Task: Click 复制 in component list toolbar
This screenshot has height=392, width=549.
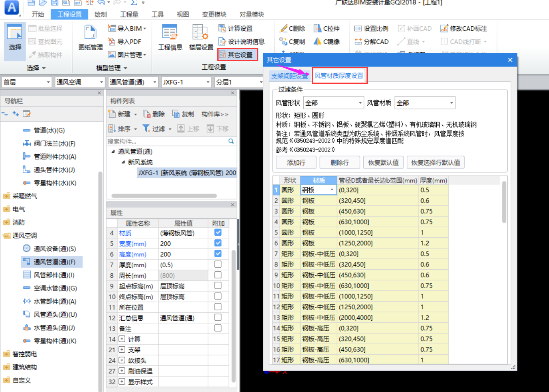Action: [183, 114]
